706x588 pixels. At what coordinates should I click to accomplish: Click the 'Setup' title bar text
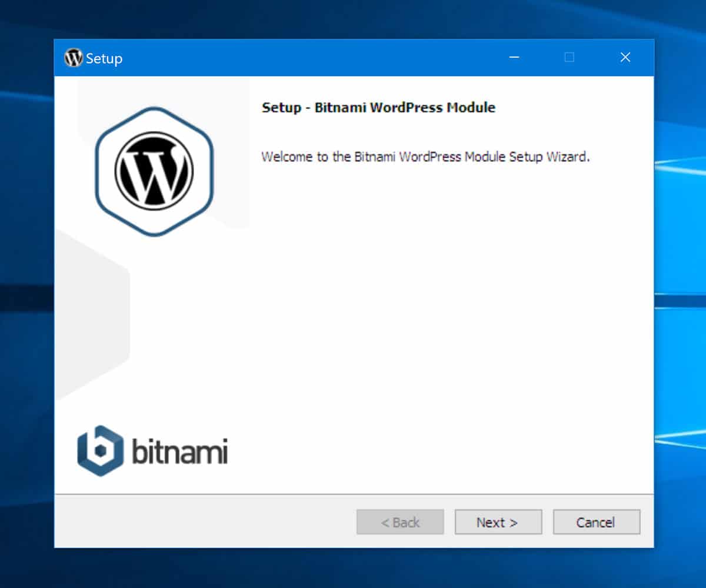pos(104,59)
